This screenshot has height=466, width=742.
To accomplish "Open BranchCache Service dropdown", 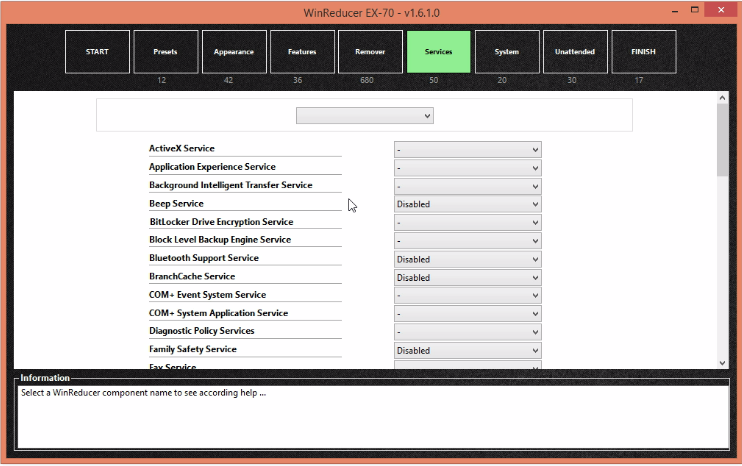I will coord(468,278).
